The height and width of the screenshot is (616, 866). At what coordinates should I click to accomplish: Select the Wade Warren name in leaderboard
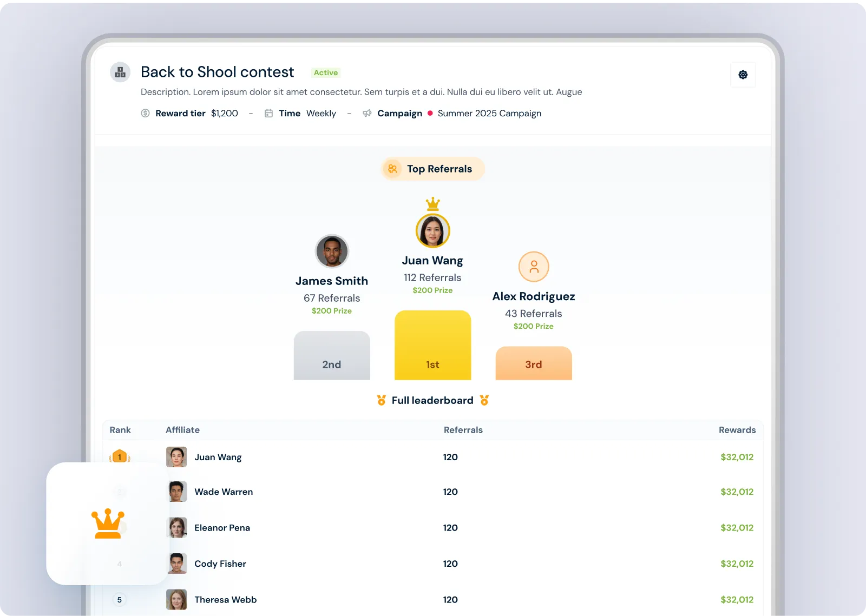(x=224, y=492)
